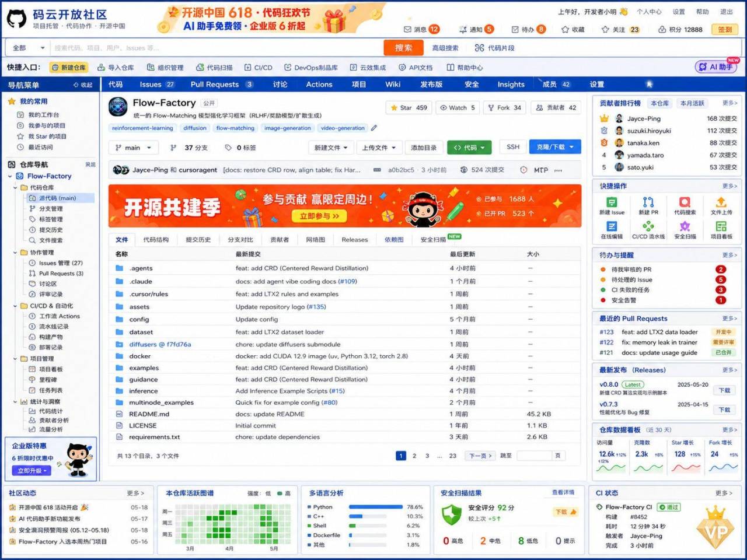
Task: Open the 克隆/下载 dropdown
Action: click(x=554, y=147)
